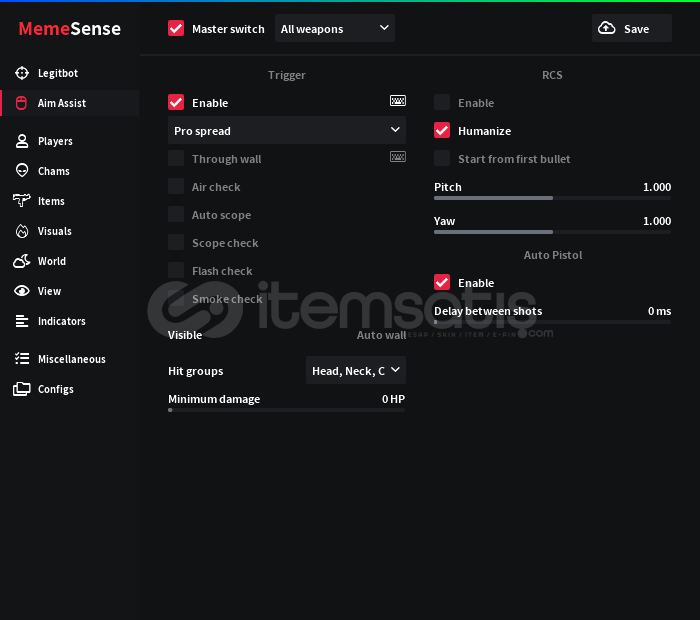Select the Auto wall tab
The height and width of the screenshot is (620, 700).
click(x=381, y=335)
